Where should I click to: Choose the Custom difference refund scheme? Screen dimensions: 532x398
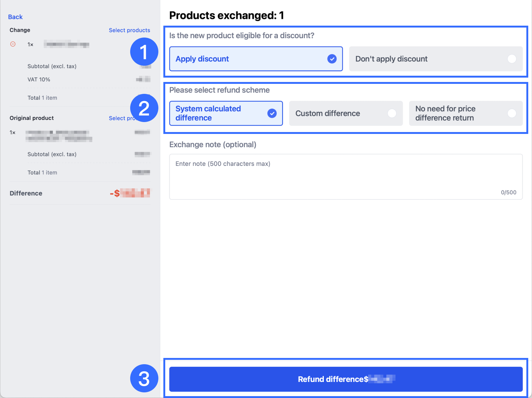tap(345, 113)
